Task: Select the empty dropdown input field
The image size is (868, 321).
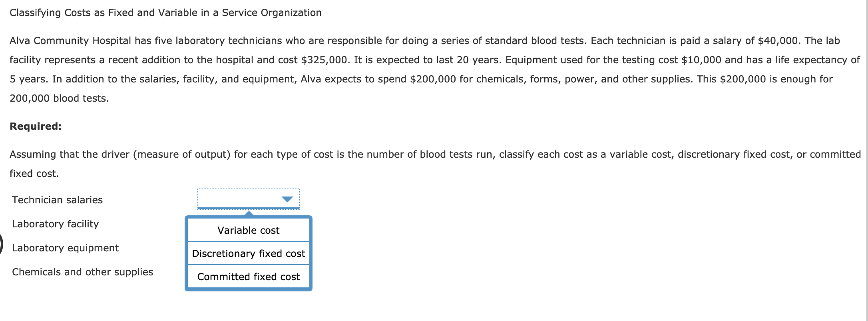Action: (240, 199)
